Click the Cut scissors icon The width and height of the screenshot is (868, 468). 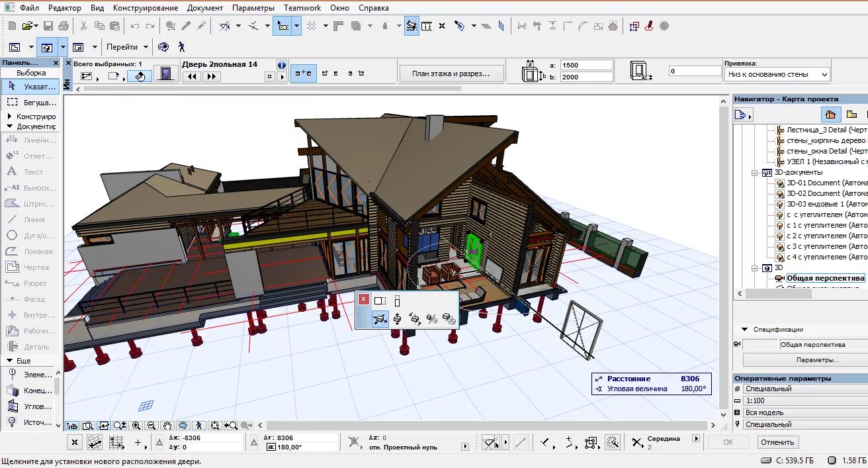(84, 26)
